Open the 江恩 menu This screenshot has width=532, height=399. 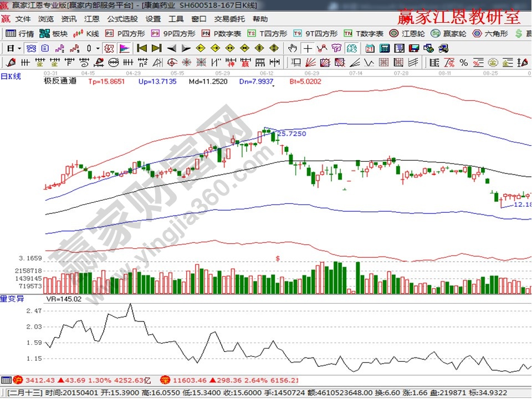pyautogui.click(x=92, y=19)
